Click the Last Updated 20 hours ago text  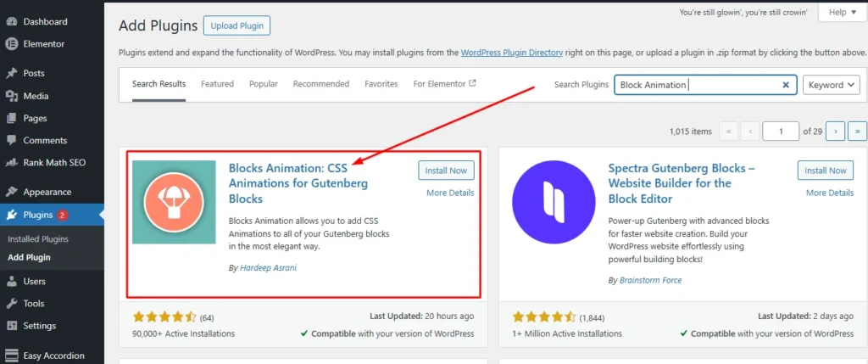coord(422,316)
